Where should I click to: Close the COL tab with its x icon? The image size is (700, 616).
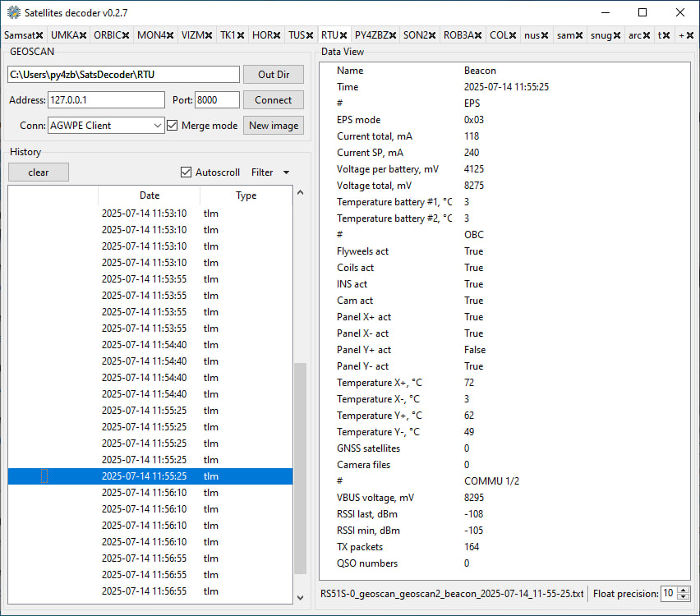(x=513, y=35)
